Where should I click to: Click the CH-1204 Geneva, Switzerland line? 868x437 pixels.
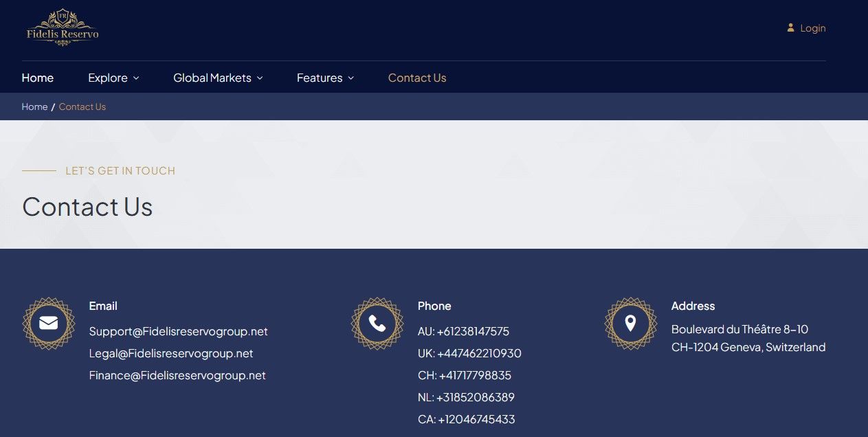[748, 347]
